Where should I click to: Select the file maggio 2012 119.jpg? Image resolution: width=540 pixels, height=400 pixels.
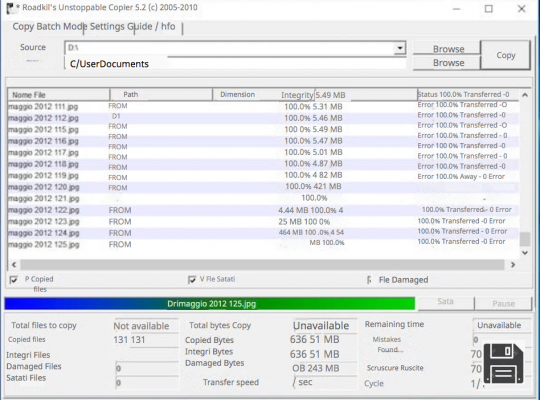click(43, 175)
